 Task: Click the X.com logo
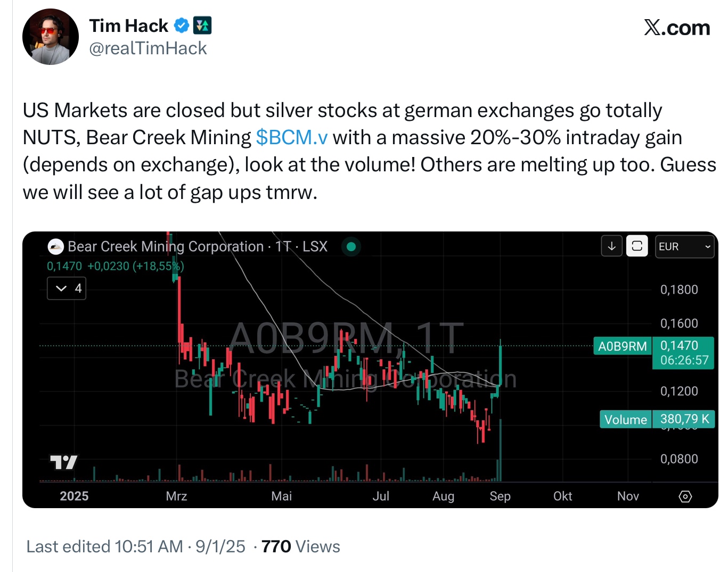click(677, 28)
